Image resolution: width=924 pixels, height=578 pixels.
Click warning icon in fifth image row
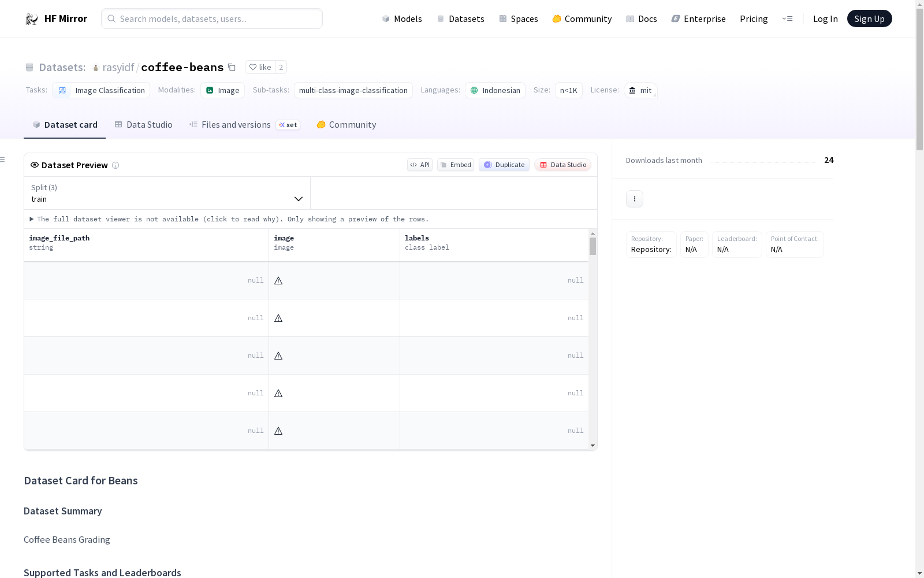pos(278,431)
